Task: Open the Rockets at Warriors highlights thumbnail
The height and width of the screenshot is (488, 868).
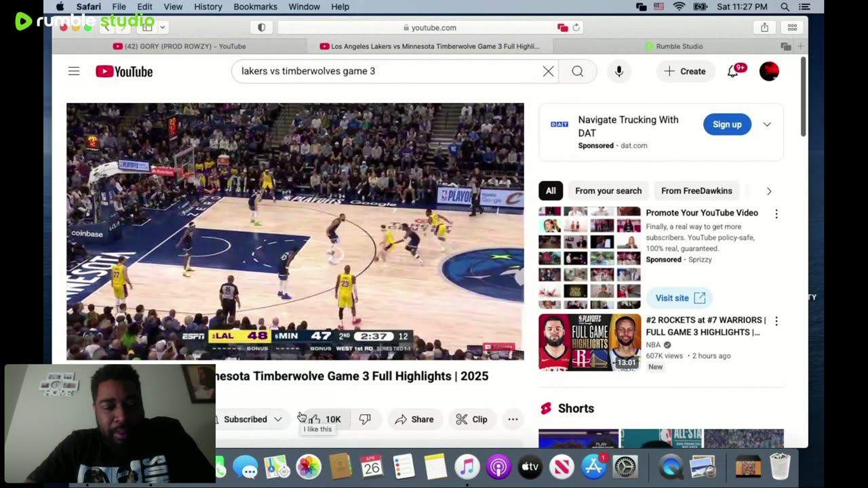Action: click(589, 342)
